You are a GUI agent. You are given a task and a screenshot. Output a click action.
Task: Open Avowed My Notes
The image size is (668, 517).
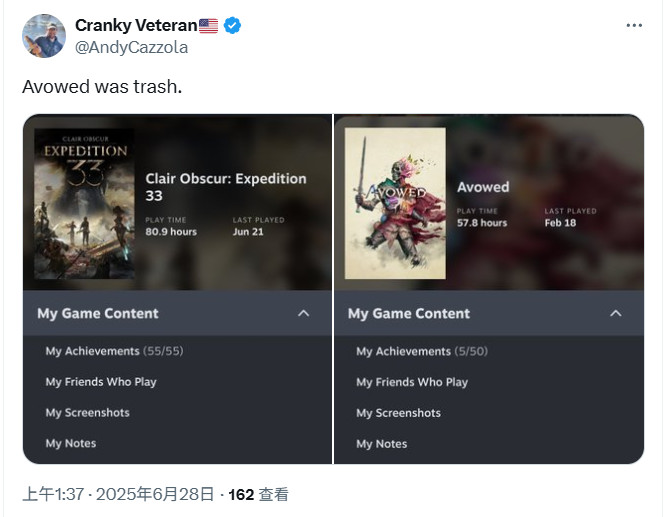pyautogui.click(x=382, y=444)
